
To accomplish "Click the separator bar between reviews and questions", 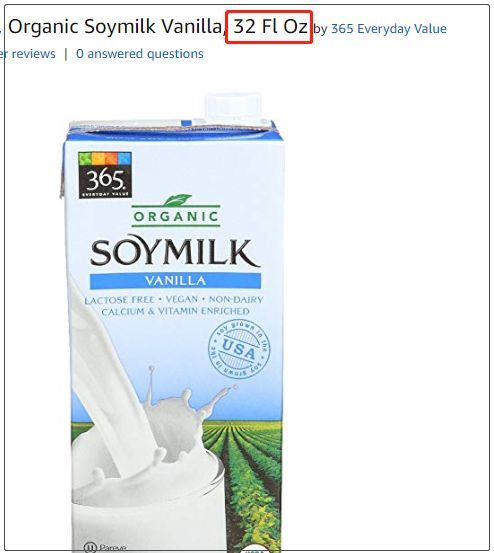I will 66,54.
